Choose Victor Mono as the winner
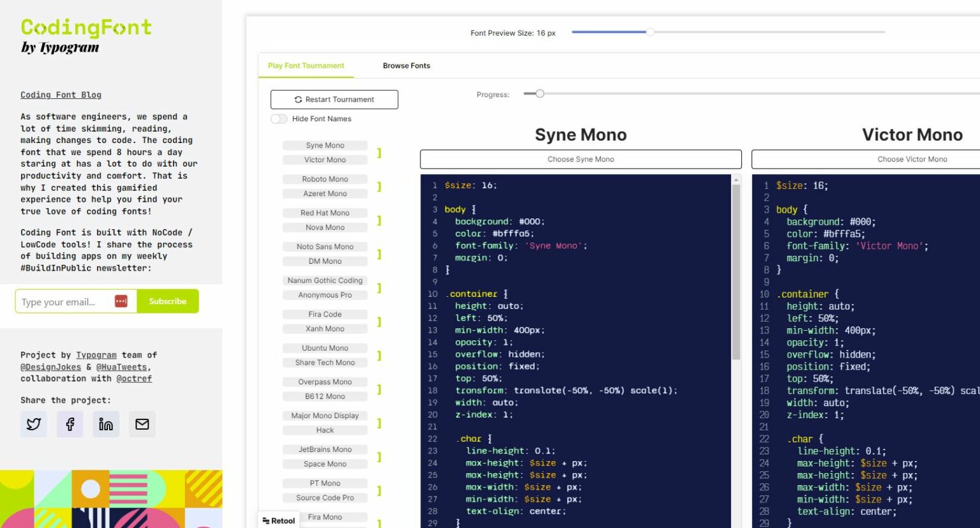980x528 pixels. [x=912, y=158]
